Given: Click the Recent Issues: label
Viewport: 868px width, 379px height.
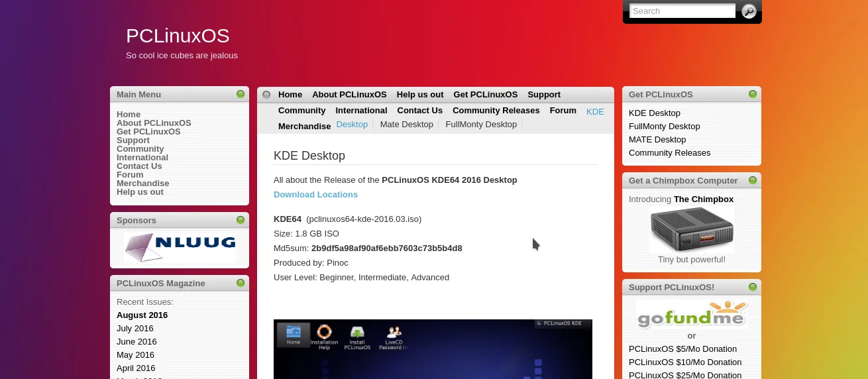Looking at the screenshot, I should click(x=145, y=301).
